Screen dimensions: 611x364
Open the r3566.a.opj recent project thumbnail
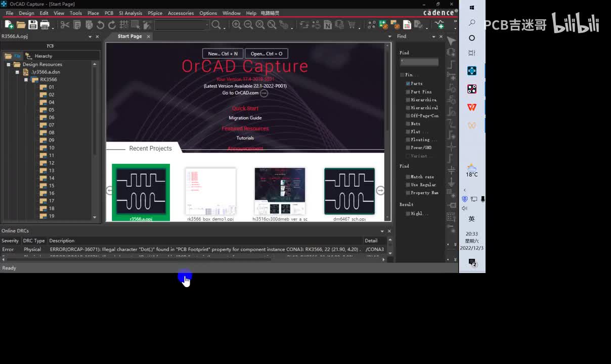click(x=141, y=192)
